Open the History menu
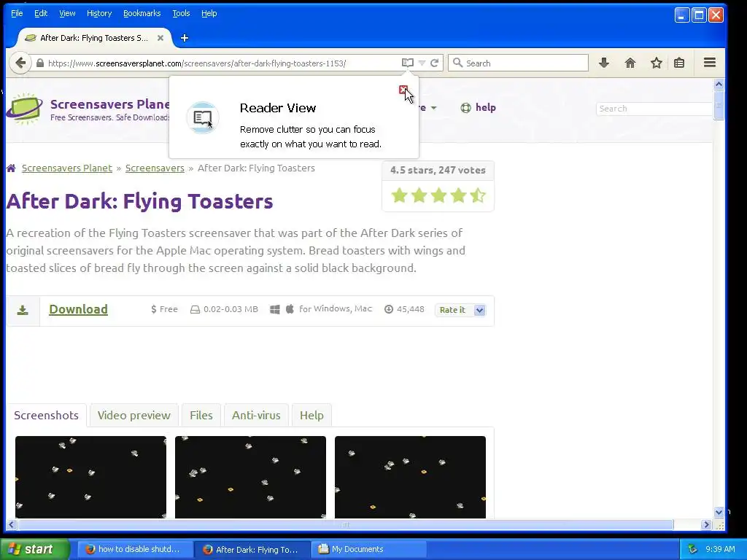The width and height of the screenshot is (747, 560). coord(99,13)
